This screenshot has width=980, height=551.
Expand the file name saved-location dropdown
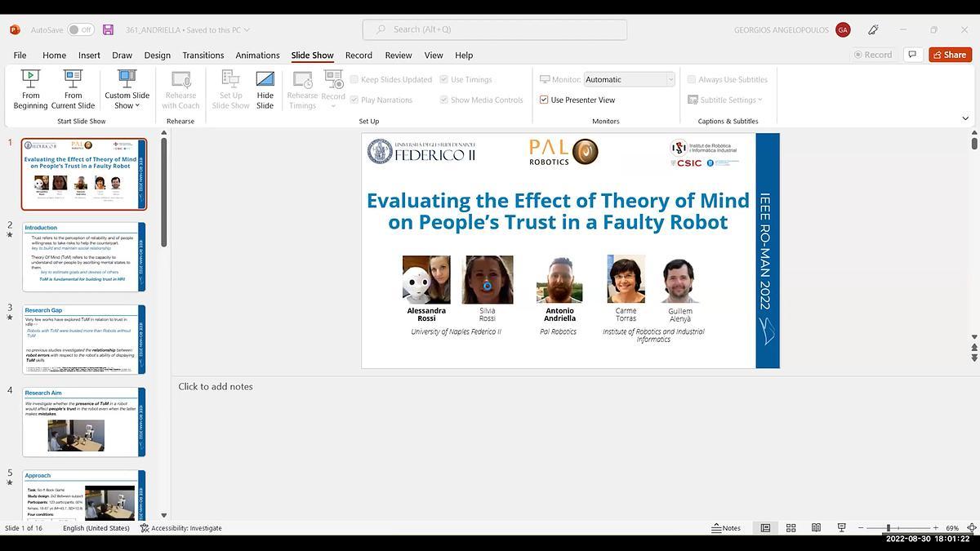click(x=247, y=30)
